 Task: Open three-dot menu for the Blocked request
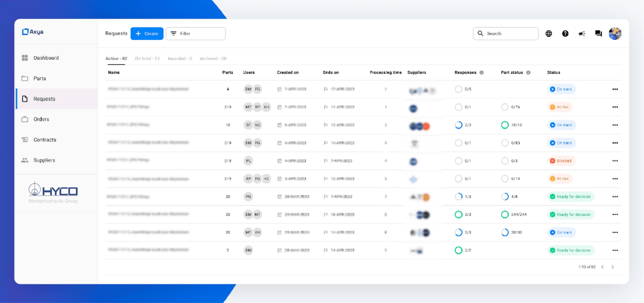point(615,161)
